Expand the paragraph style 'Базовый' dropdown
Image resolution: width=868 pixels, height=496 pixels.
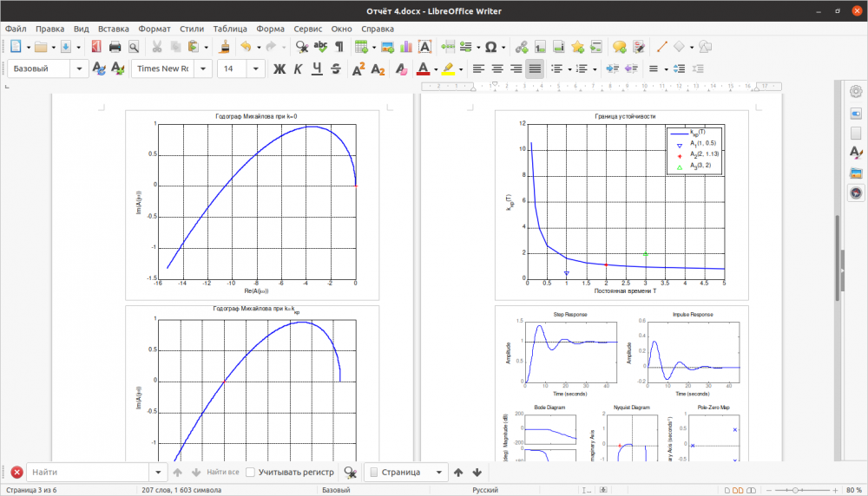click(x=81, y=69)
